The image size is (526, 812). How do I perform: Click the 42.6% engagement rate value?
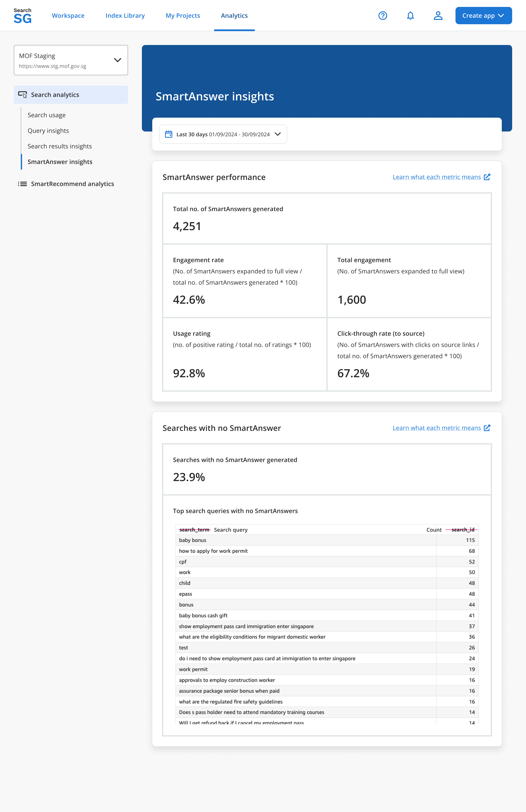coord(189,300)
